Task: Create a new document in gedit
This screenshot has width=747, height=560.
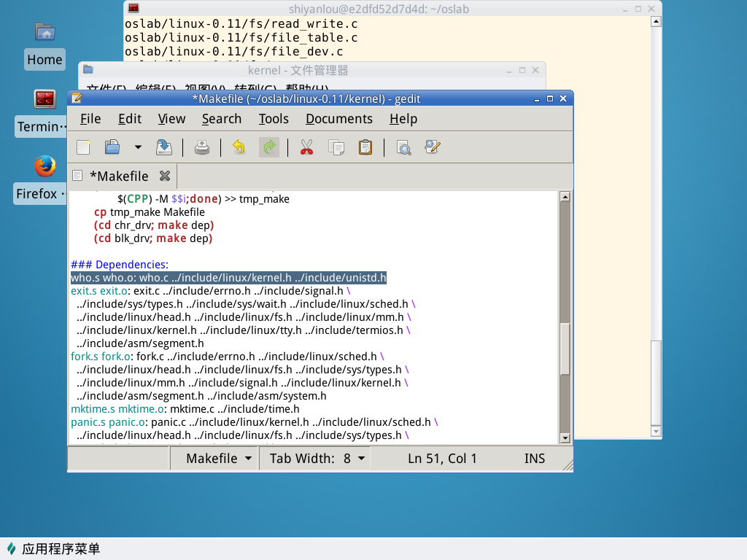Action: 84,147
